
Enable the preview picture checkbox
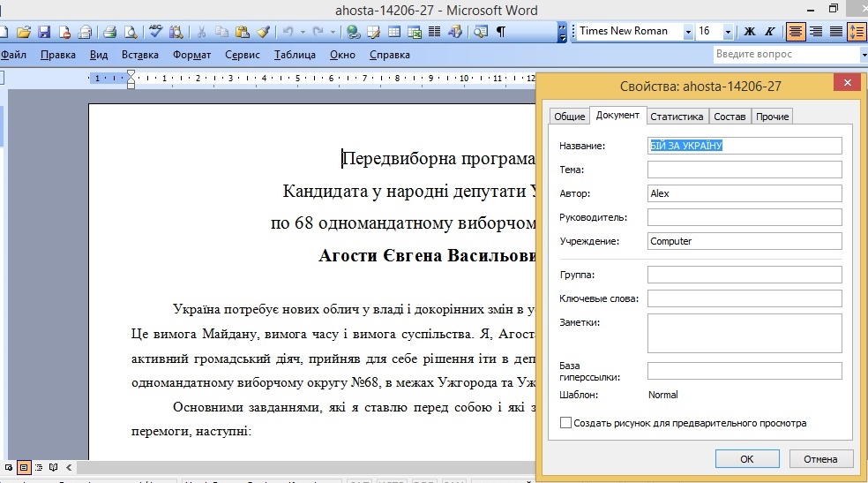565,423
